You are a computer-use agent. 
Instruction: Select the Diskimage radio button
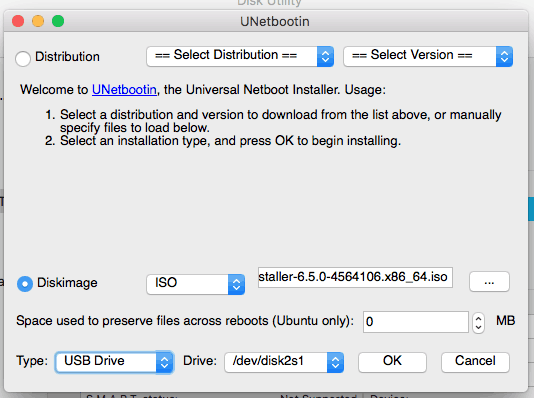click(25, 284)
